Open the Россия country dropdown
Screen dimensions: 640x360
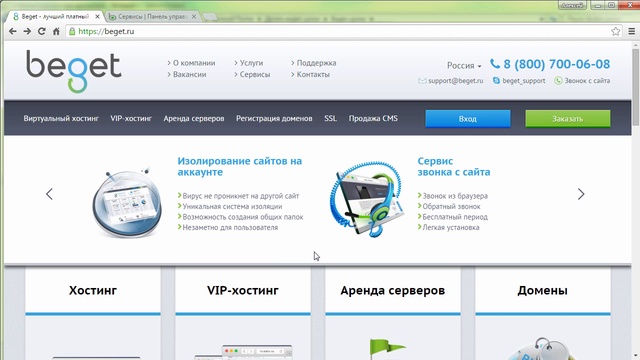pyautogui.click(x=464, y=65)
